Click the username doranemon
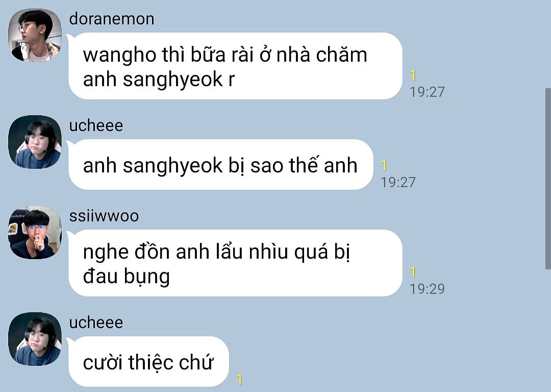Image resolution: width=551 pixels, height=392 pixels. pyautogui.click(x=112, y=19)
